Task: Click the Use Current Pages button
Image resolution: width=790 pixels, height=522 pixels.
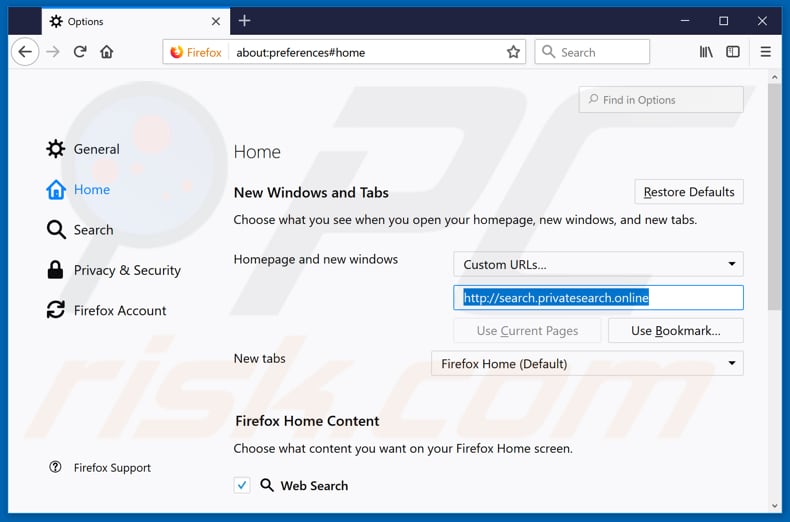Action: point(527,331)
